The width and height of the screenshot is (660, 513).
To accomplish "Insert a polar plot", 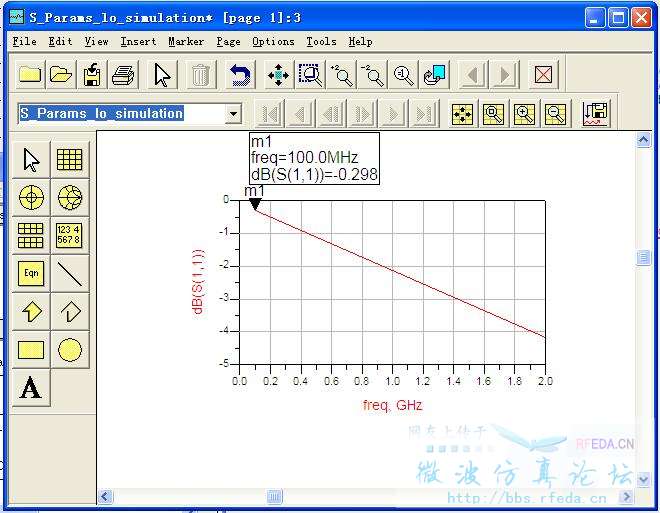I will pos(32,197).
